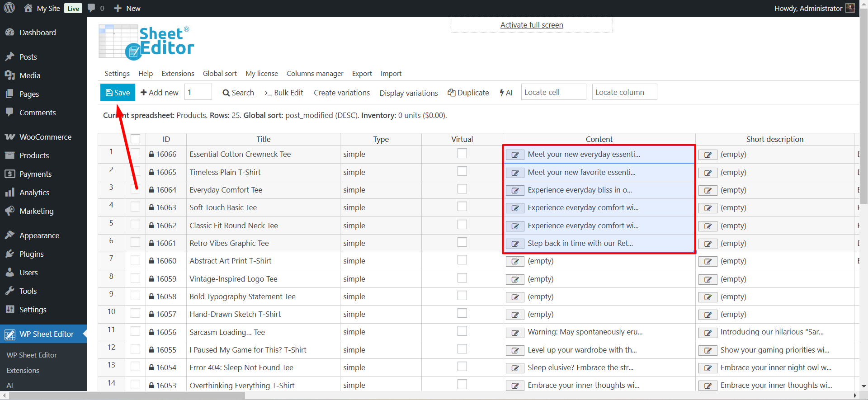
Task: Click Display variations
Action: tap(409, 93)
